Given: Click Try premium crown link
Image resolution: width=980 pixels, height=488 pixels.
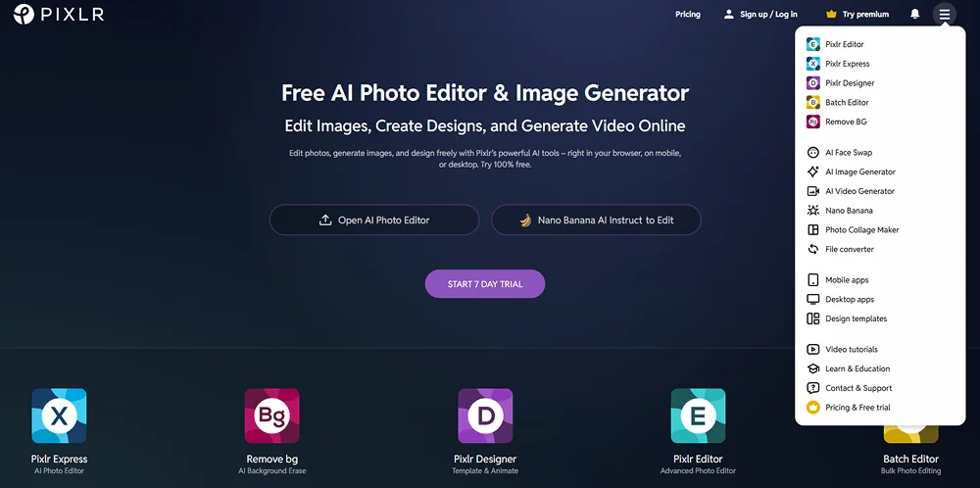Looking at the screenshot, I should point(857,14).
